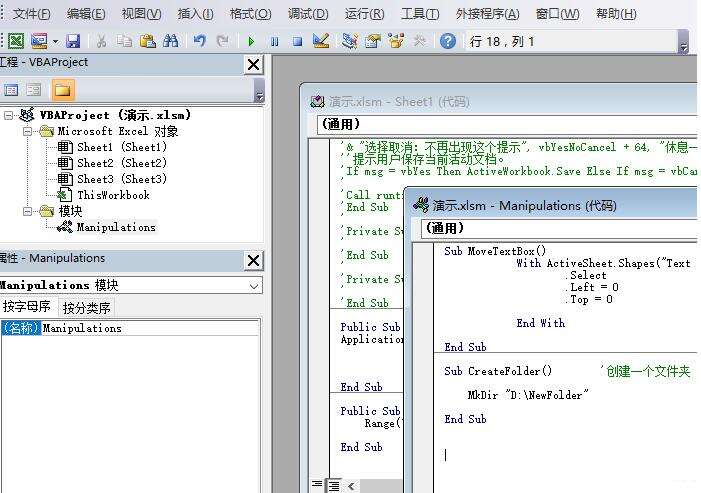Open the 插入(I) menu

[x=195, y=14]
